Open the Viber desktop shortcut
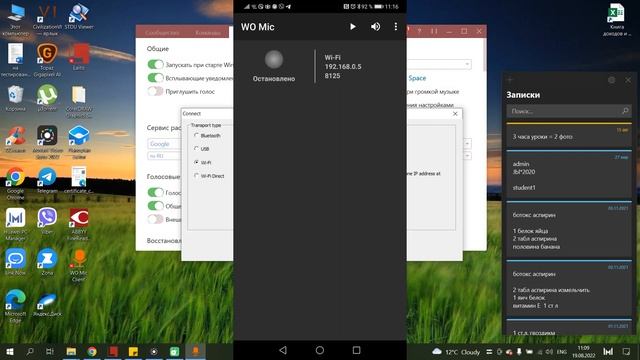Viewport: 640px width, 360px height. coord(47,221)
